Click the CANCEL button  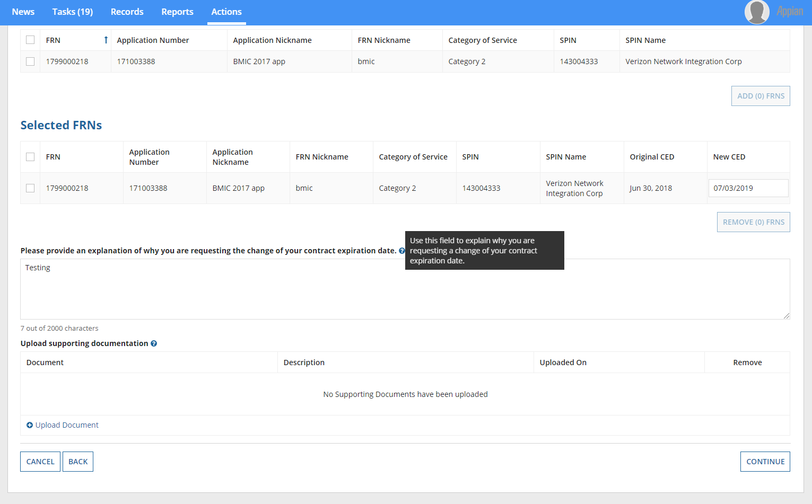click(40, 462)
